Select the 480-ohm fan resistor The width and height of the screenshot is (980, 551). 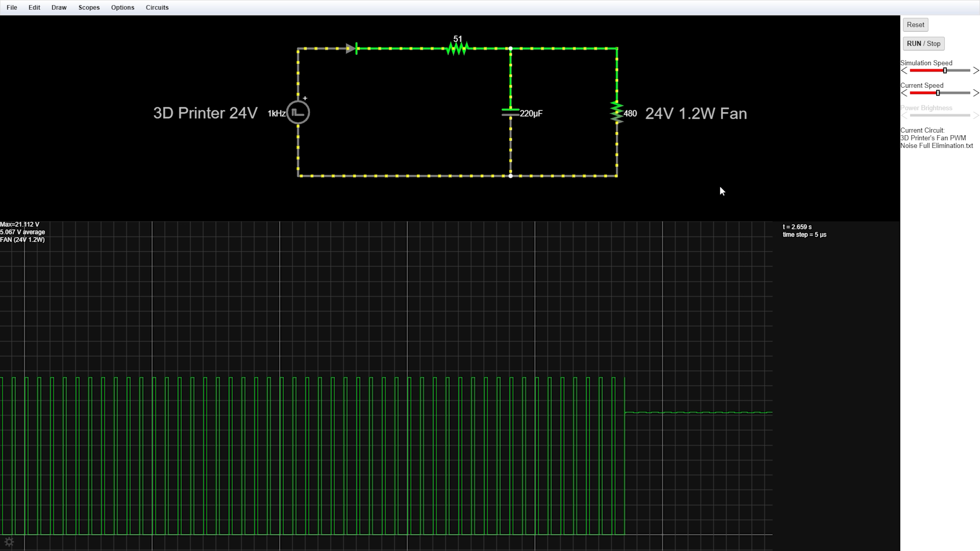[x=617, y=112]
